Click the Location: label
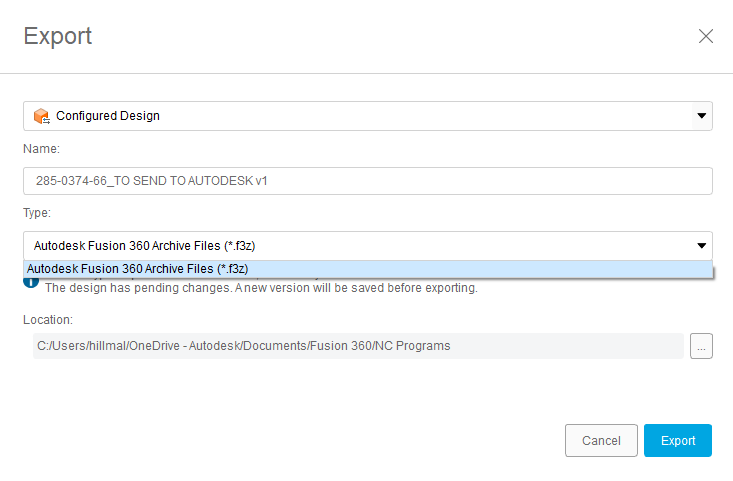733x481 pixels. pos(48,320)
